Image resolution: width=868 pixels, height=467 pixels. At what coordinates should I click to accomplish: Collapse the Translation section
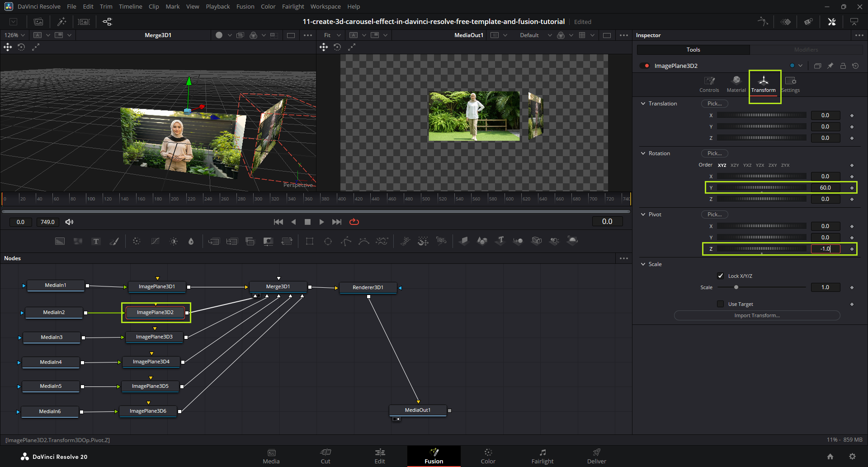point(643,104)
